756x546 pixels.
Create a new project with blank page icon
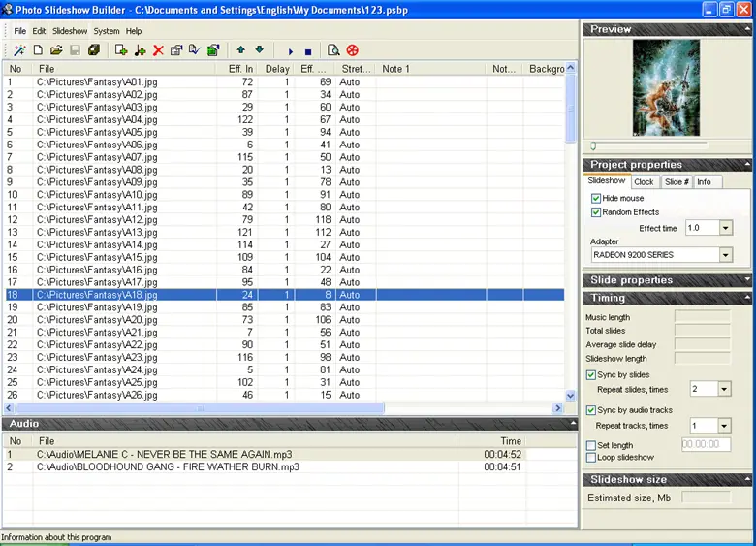(39, 50)
